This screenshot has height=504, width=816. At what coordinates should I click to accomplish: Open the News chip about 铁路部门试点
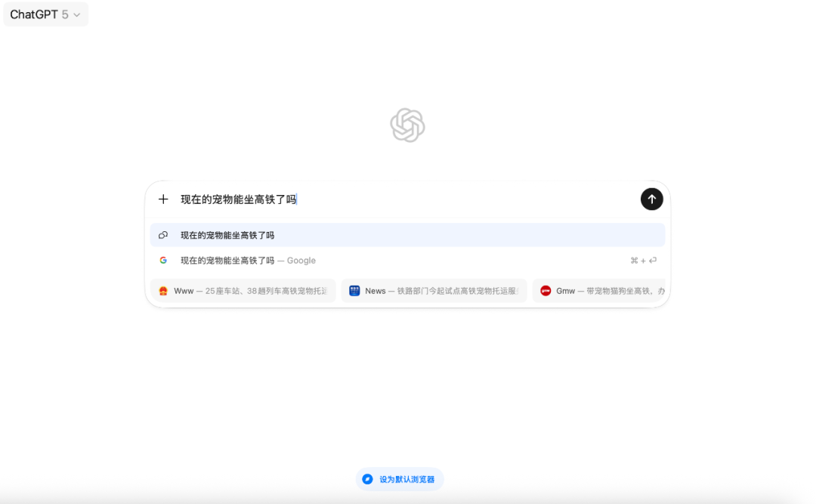coord(434,290)
